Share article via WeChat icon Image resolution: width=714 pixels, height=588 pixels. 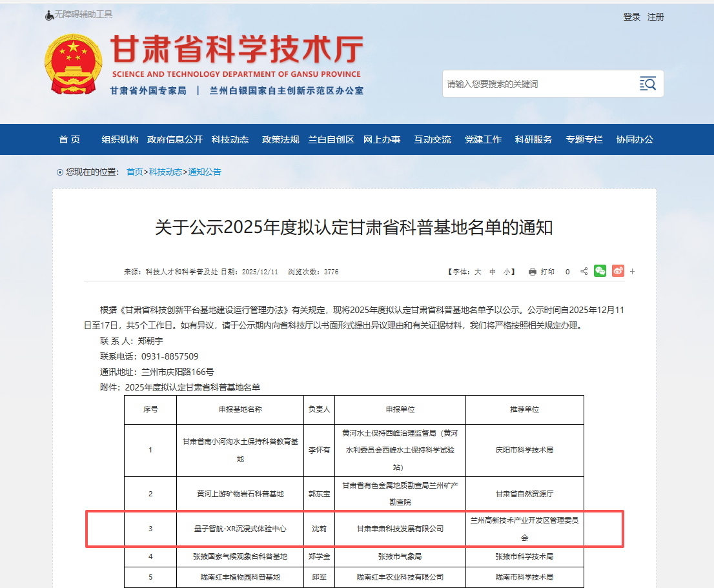click(x=600, y=271)
